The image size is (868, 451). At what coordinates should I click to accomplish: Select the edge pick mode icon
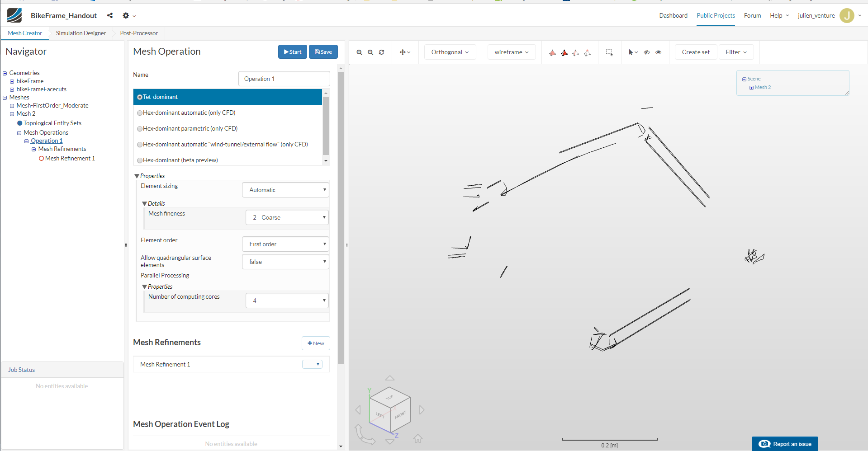[x=575, y=53]
